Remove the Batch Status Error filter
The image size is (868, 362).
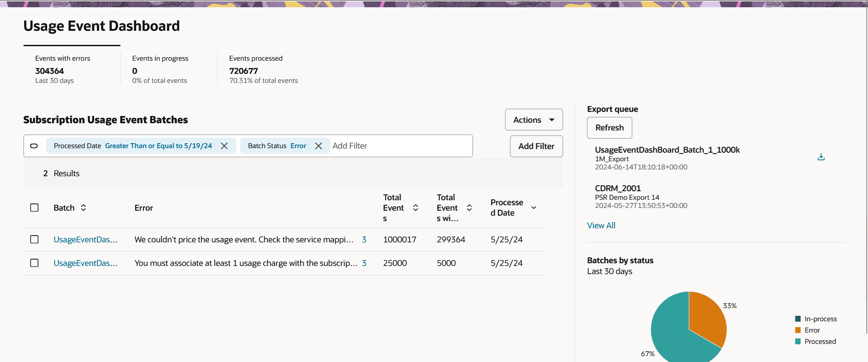click(x=319, y=146)
